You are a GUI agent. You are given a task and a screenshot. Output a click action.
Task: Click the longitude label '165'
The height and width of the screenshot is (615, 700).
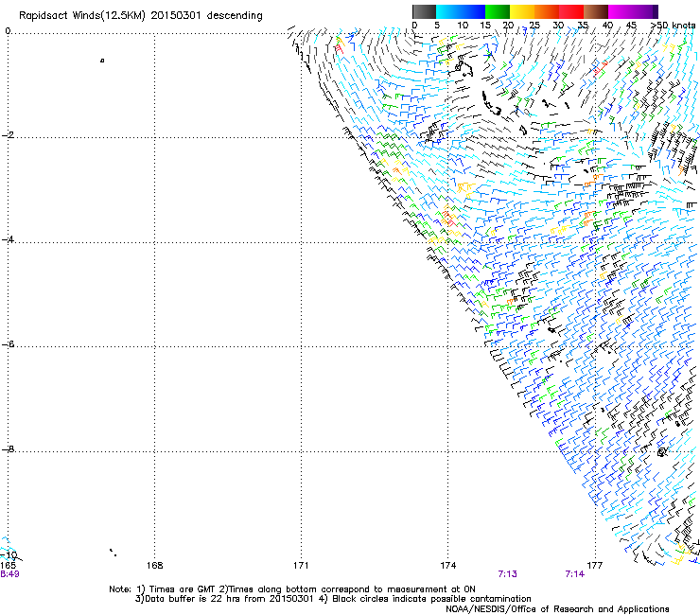click(x=8, y=566)
